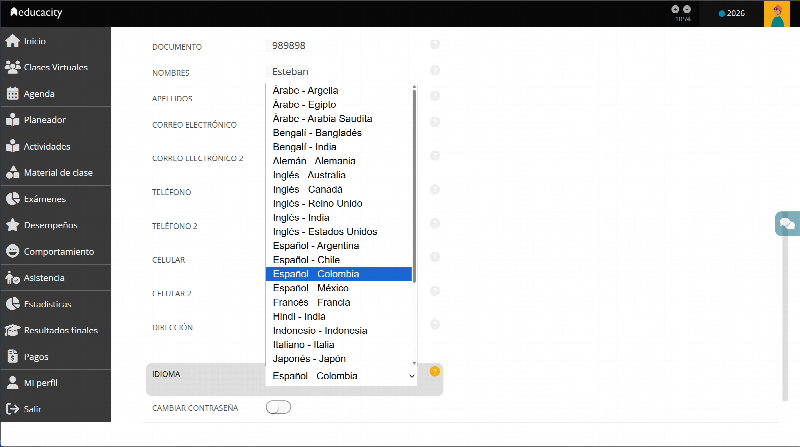This screenshot has height=447, width=800.
Task: Select Hindi - India option
Action: point(339,316)
